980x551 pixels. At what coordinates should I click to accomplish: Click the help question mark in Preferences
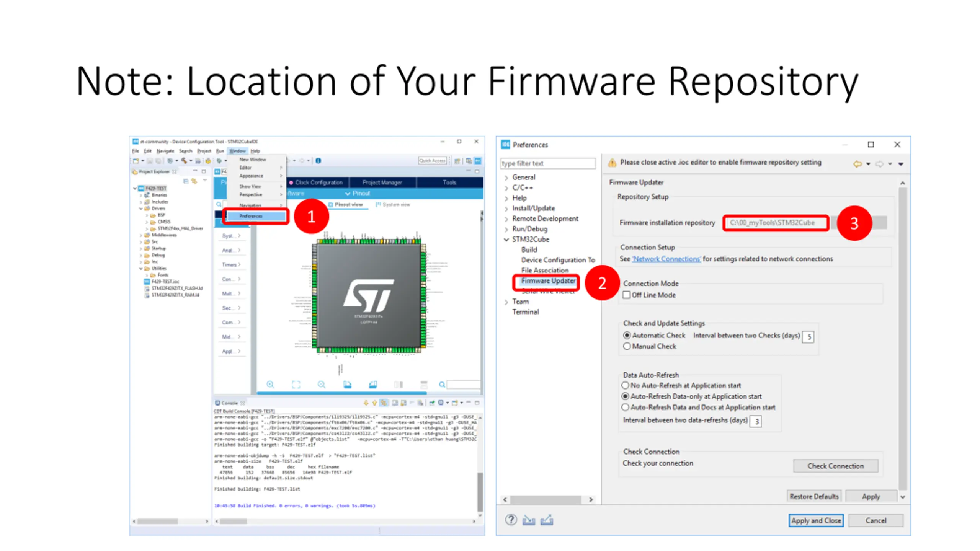coord(511,520)
